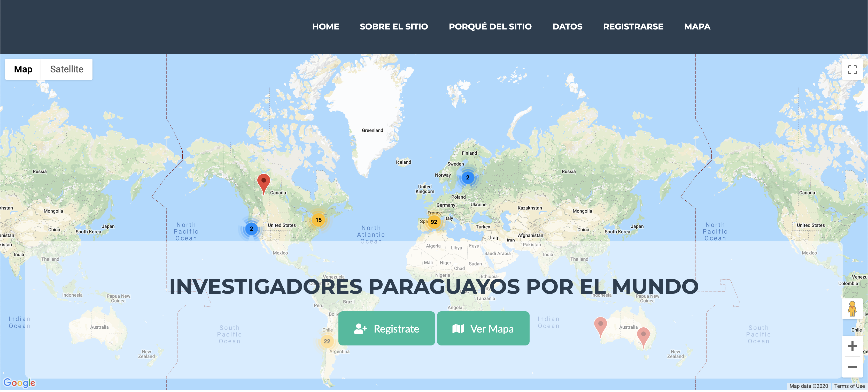Open the cluster marked 22 near Chile
The height and width of the screenshot is (392, 868).
pos(327,341)
